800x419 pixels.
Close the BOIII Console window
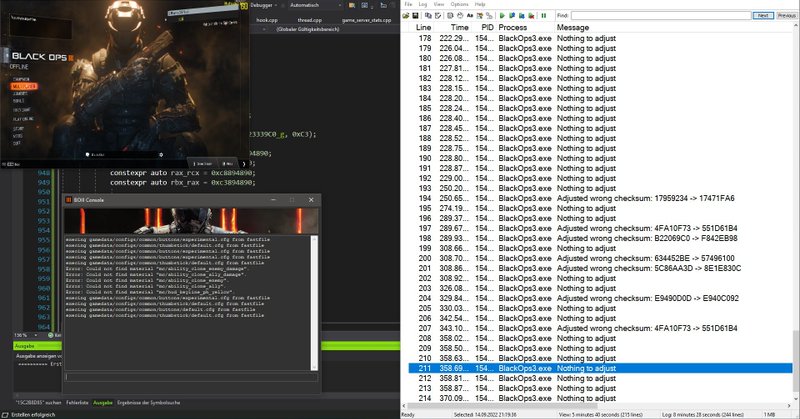pos(311,200)
